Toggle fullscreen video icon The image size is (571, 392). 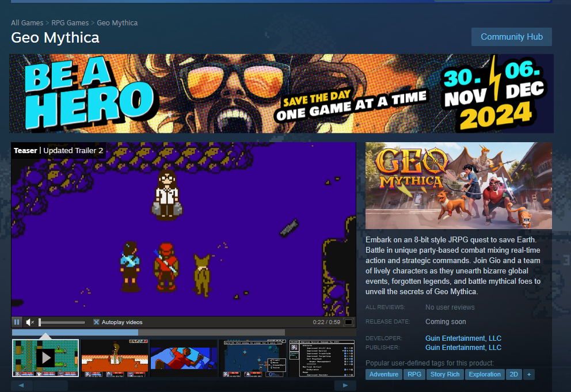point(348,322)
